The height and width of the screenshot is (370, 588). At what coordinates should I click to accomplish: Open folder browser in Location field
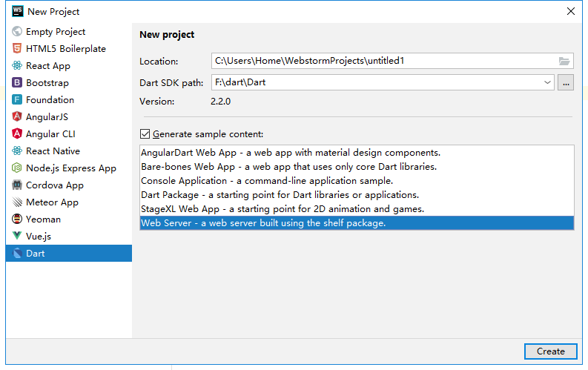coord(564,61)
